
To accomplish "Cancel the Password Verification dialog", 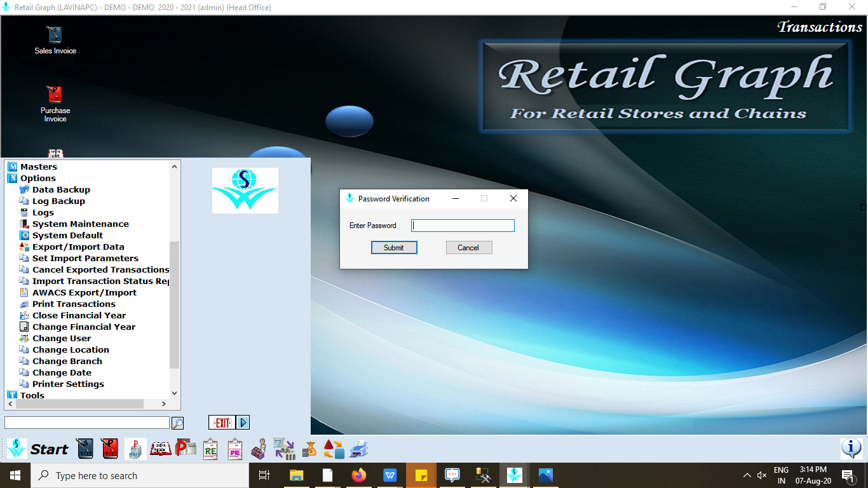I will point(468,248).
